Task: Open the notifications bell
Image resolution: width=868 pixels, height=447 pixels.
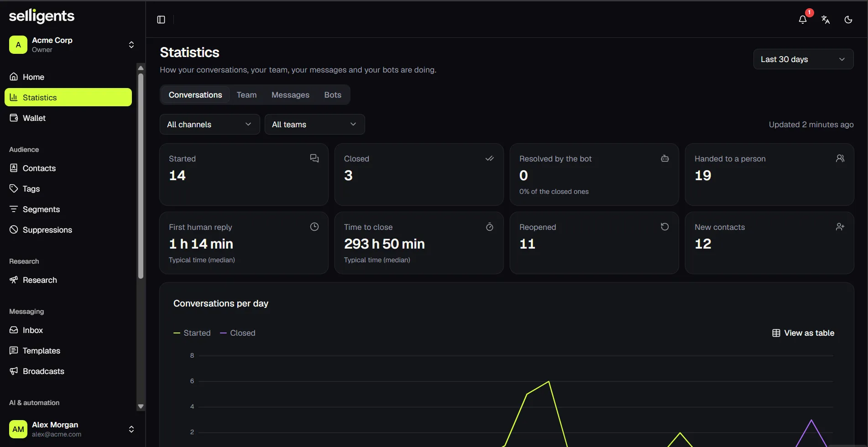Action: (803, 20)
